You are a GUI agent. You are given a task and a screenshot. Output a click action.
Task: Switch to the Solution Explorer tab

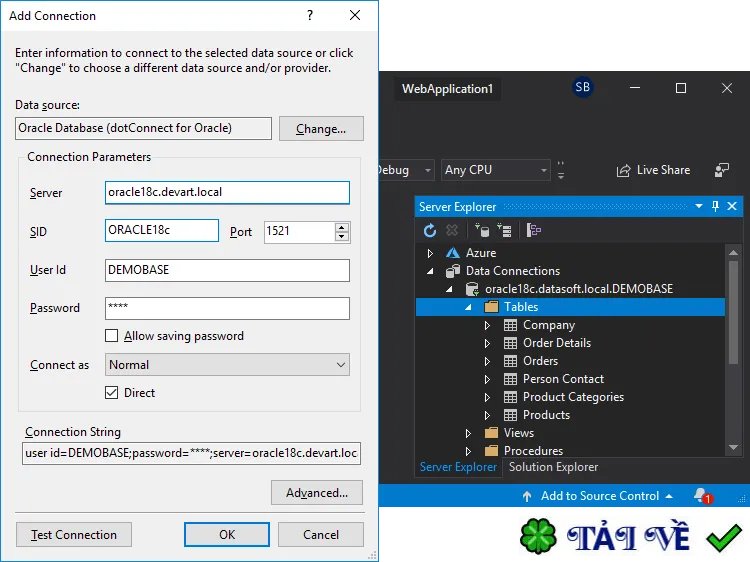[553, 467]
